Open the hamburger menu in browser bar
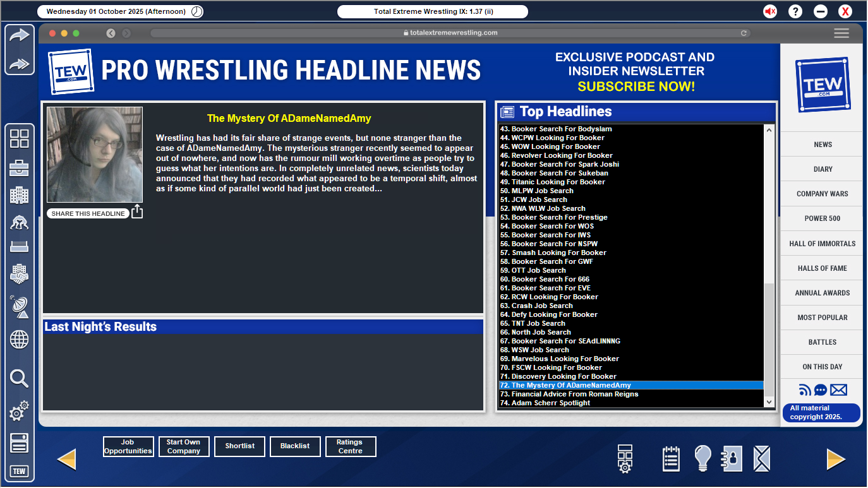Viewport: 868px width, 488px height. (841, 33)
